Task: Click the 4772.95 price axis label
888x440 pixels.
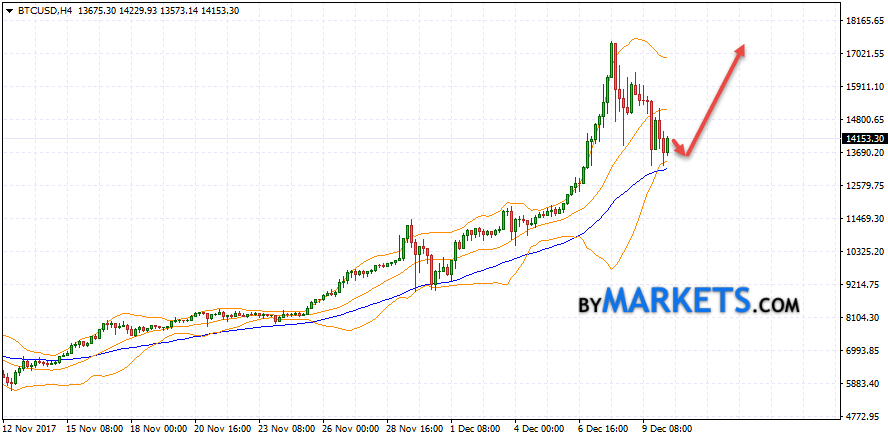Action: tap(864, 417)
